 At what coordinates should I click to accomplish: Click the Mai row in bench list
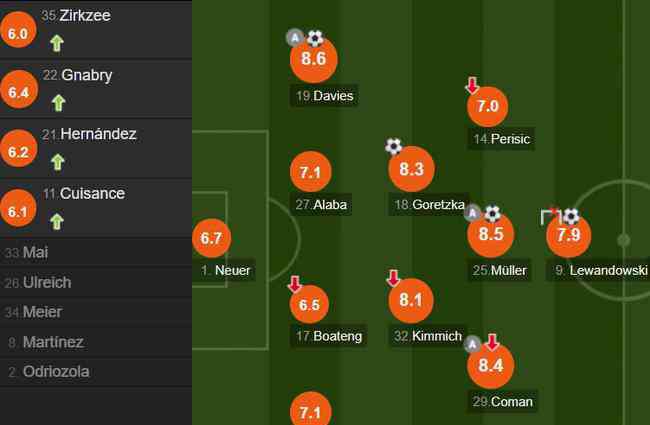coord(96,252)
